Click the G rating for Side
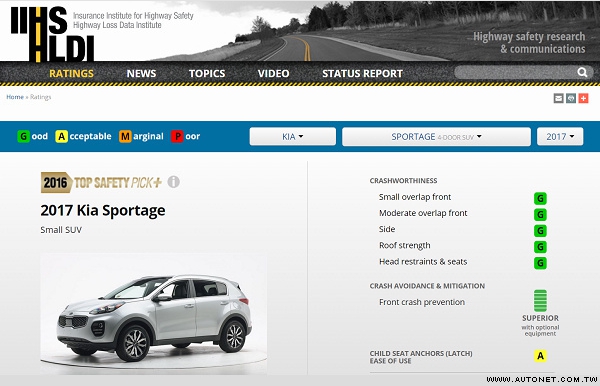600x386 pixels. tap(540, 231)
